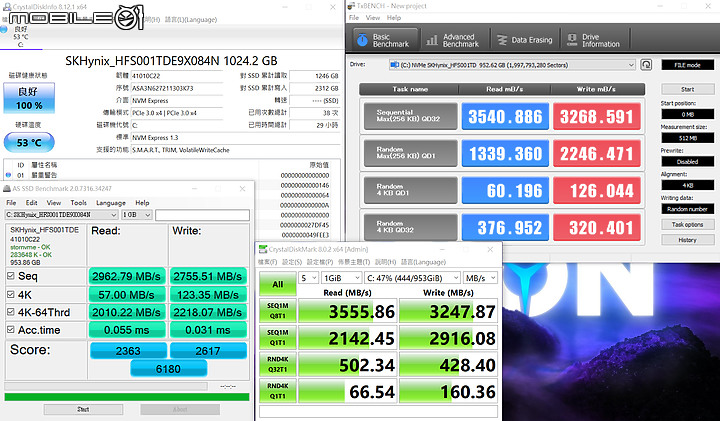Click CrystalDiskInfo firmware value 41010C22
The width and height of the screenshot is (720, 421).
point(177,76)
